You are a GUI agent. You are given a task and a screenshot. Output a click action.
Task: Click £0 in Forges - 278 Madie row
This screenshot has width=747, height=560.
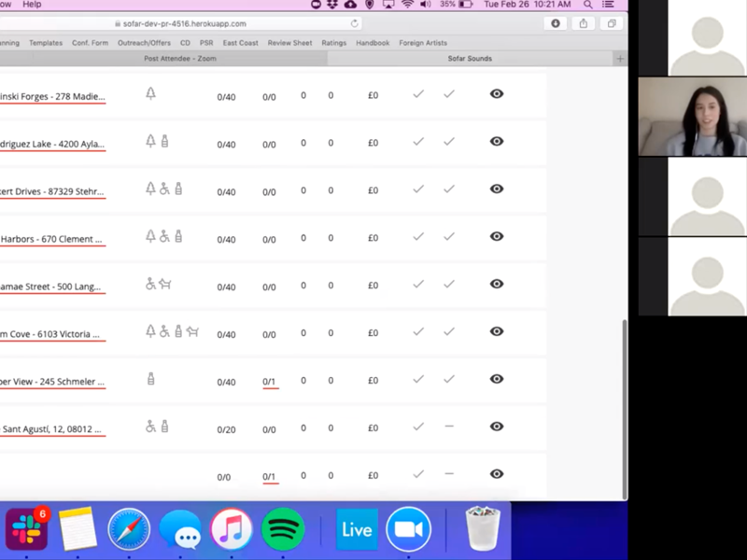pos(373,95)
